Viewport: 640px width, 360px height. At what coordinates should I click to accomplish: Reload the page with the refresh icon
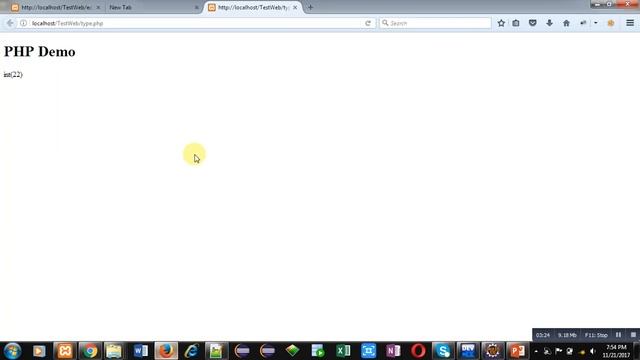click(368, 23)
